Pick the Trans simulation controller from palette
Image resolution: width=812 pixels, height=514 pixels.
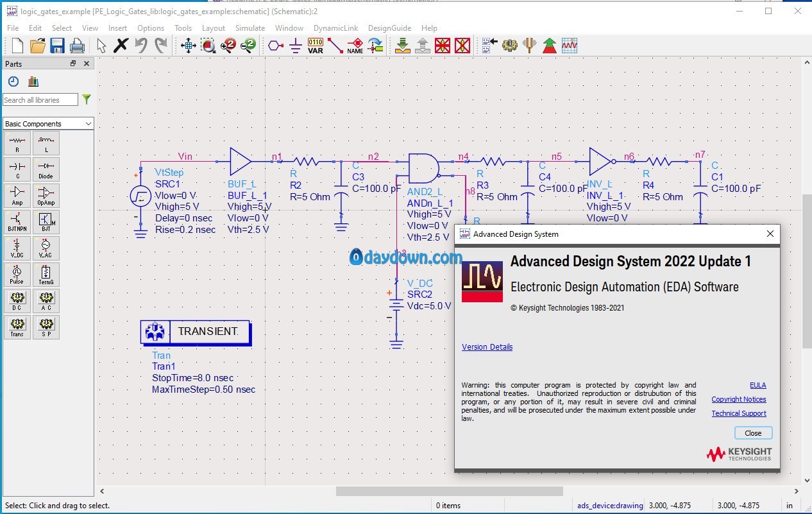coord(17,327)
